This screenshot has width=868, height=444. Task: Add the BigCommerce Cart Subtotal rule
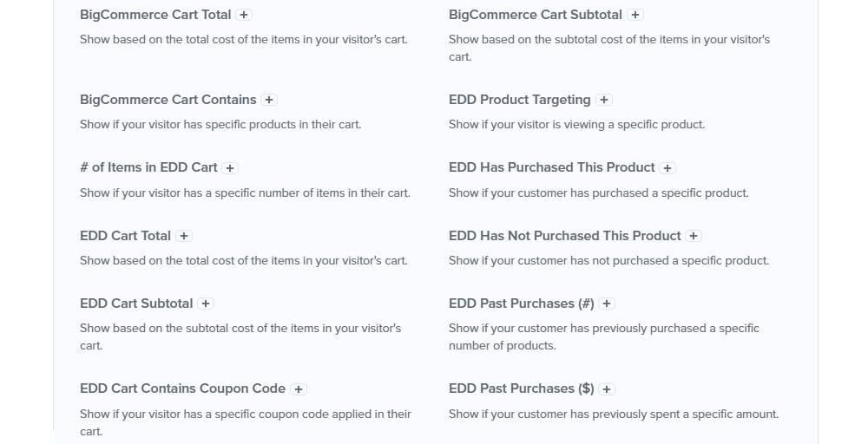point(635,15)
